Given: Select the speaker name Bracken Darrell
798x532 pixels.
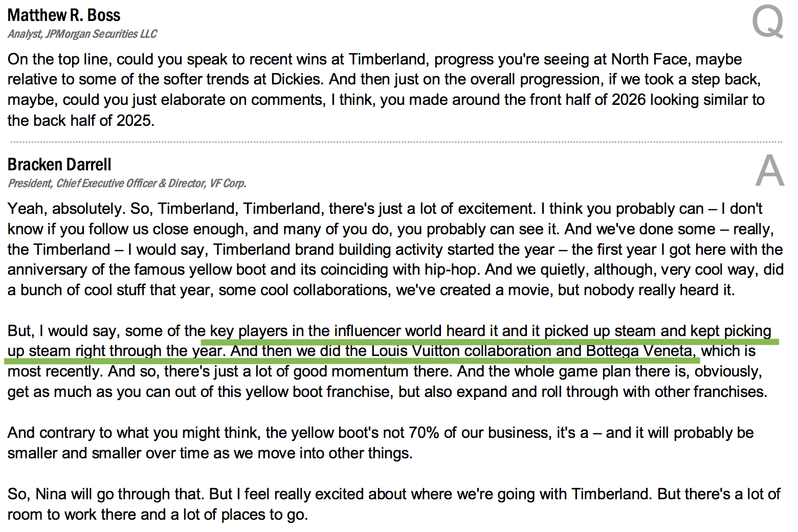Looking at the screenshot, I should click(x=59, y=165).
